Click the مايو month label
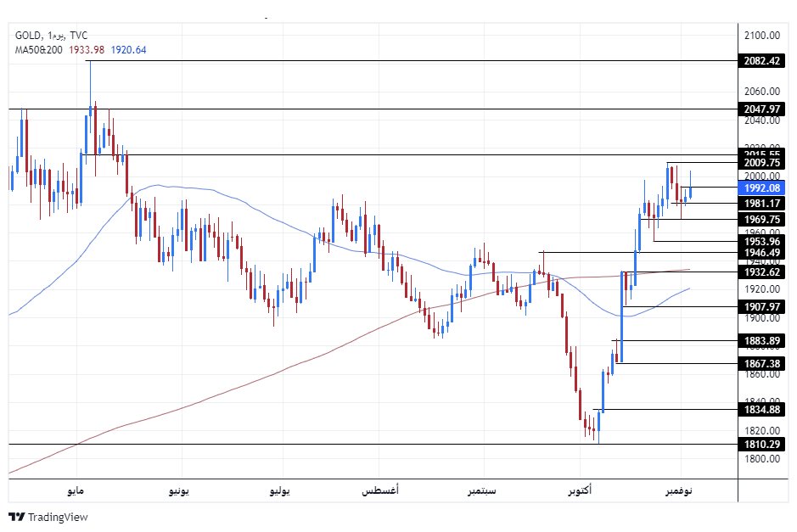Image resolution: width=797 pixels, height=532 pixels. 76,490
